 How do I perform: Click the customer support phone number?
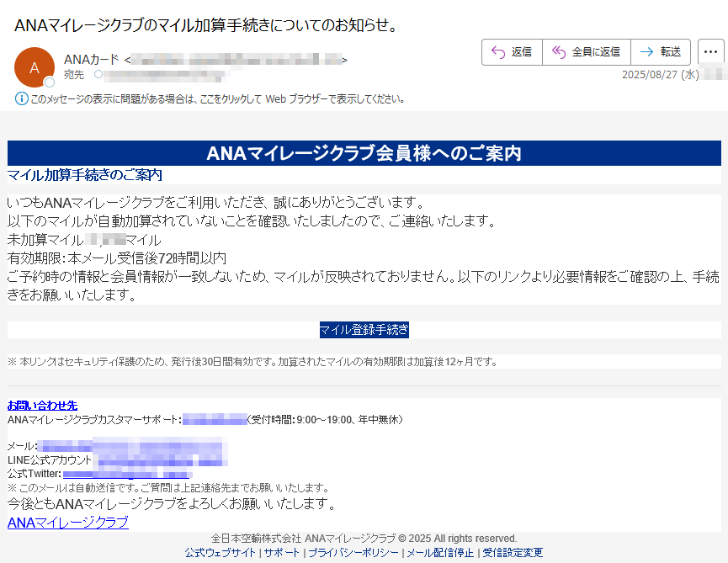click(x=215, y=420)
